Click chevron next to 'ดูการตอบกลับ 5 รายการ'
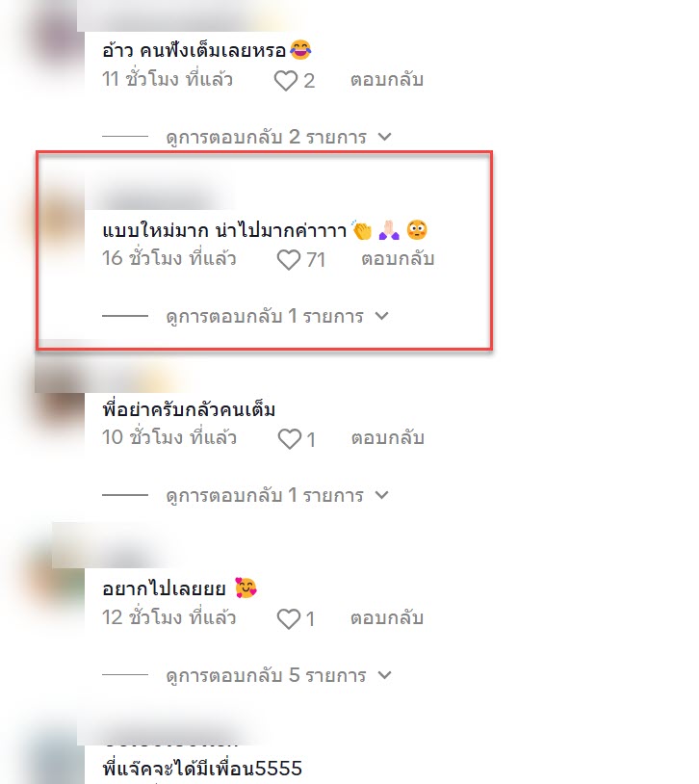Image resolution: width=699 pixels, height=784 pixels. [x=384, y=675]
